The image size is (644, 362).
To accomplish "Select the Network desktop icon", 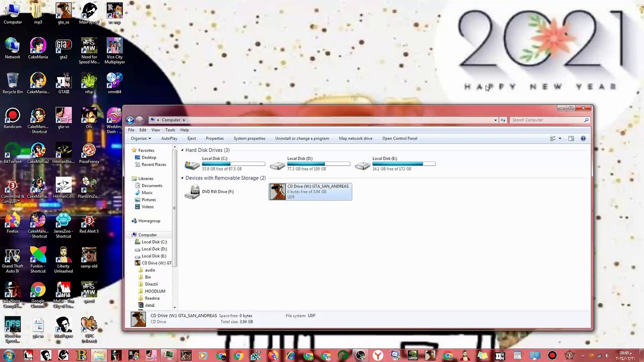I will tap(13, 49).
